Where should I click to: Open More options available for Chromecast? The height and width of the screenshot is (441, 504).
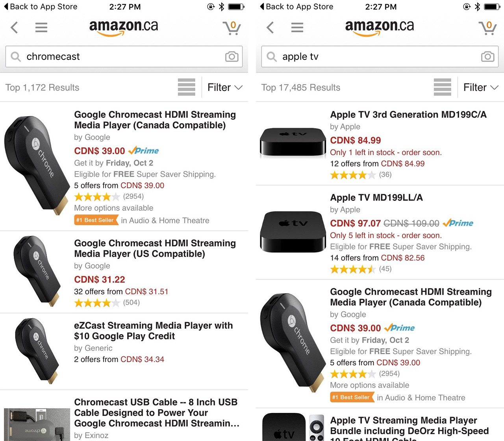click(113, 208)
